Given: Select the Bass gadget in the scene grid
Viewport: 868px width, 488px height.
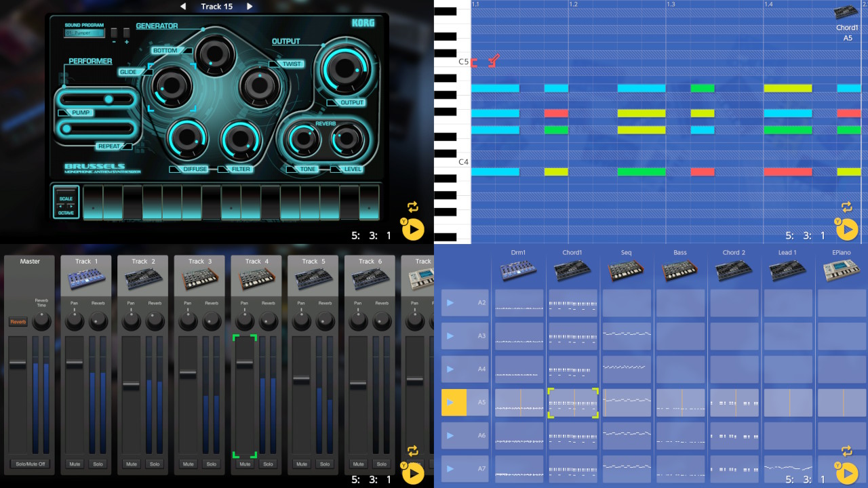Looking at the screenshot, I should click(680, 271).
